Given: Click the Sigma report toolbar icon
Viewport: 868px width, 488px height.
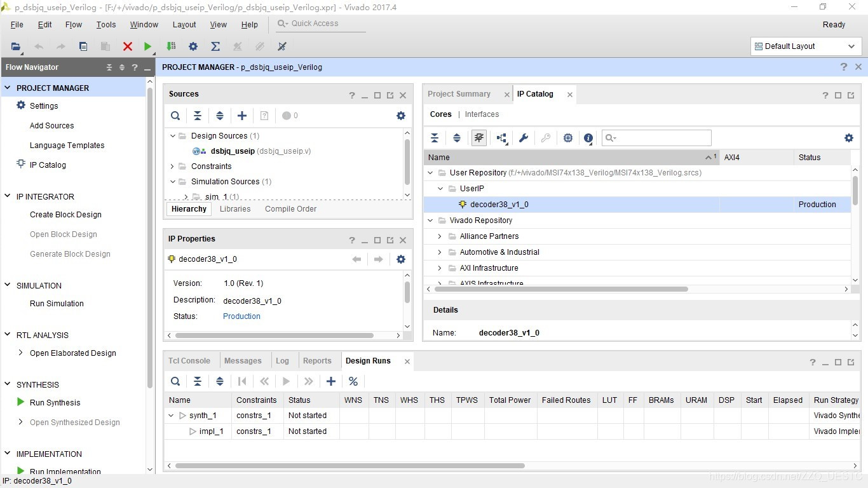Looking at the screenshot, I should coord(215,46).
